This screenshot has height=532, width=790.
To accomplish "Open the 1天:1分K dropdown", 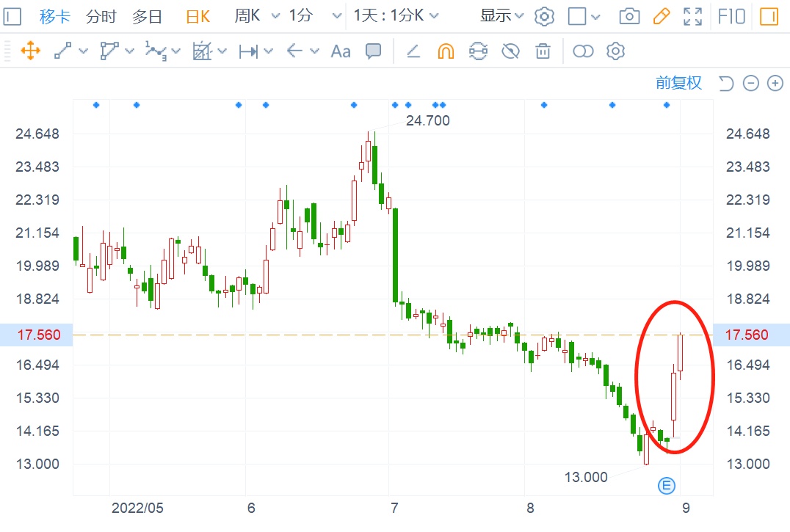I will (x=396, y=15).
